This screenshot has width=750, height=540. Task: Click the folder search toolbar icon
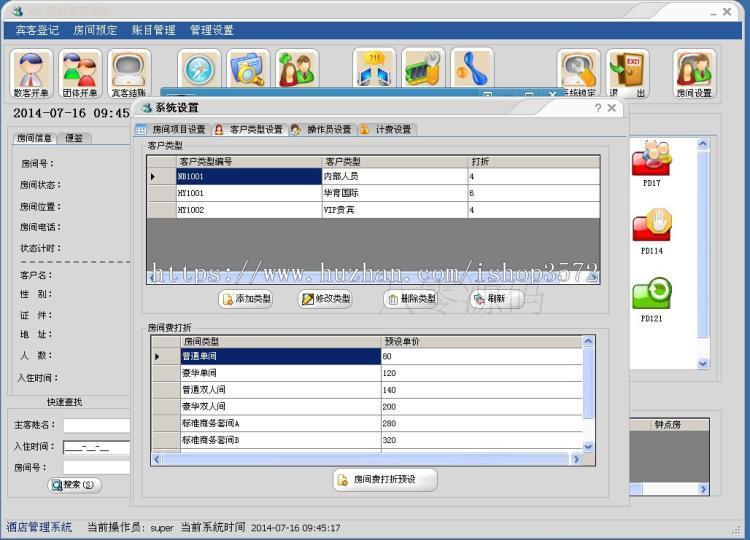point(248,69)
